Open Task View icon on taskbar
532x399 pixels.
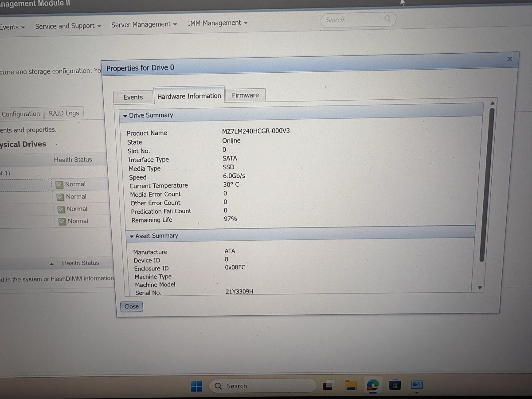tap(328, 386)
